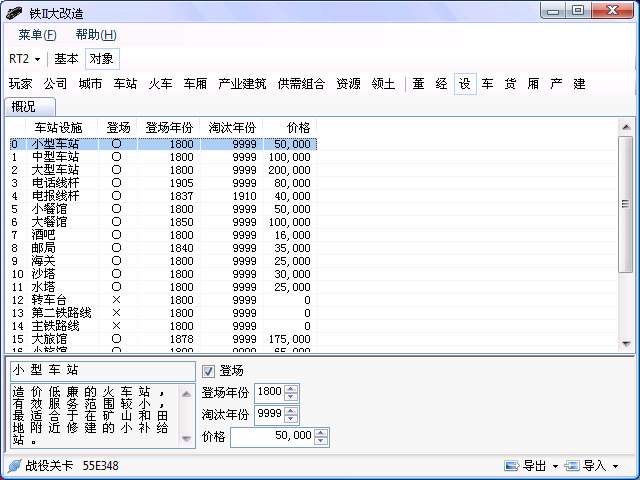Select the 厢 toolbar item
The image size is (640, 480).
tap(533, 84)
